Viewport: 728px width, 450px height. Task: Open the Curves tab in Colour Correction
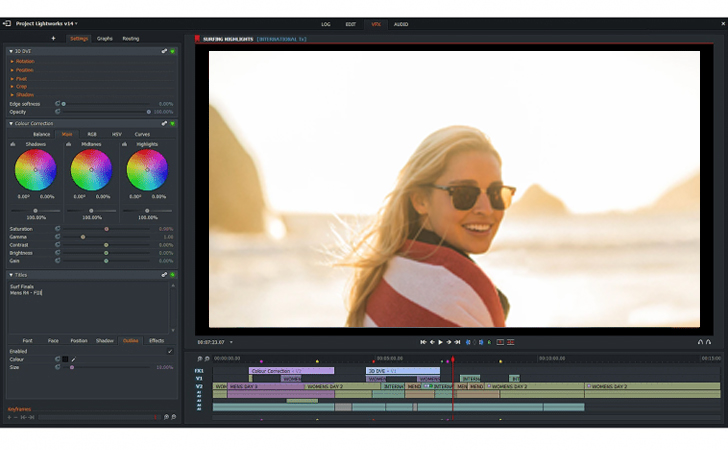pyautogui.click(x=142, y=134)
